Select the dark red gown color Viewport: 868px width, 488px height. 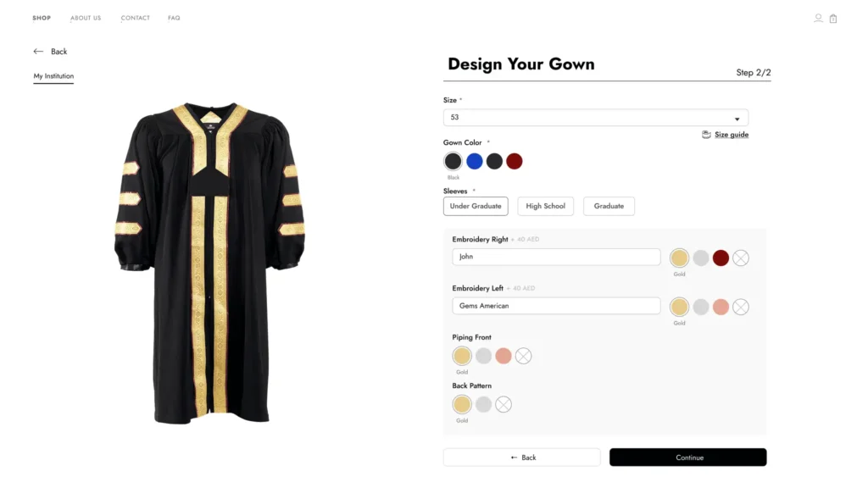tap(515, 161)
